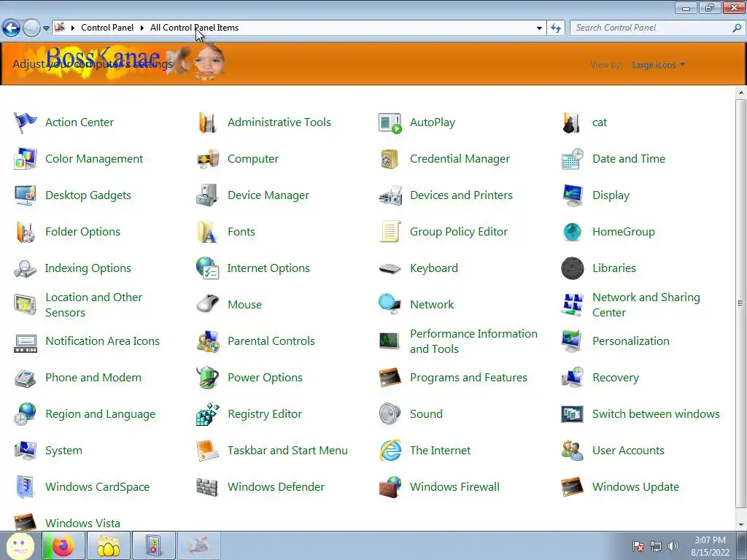This screenshot has width=747, height=560.
Task: Open the Internet Options icon
Action: pos(208,268)
